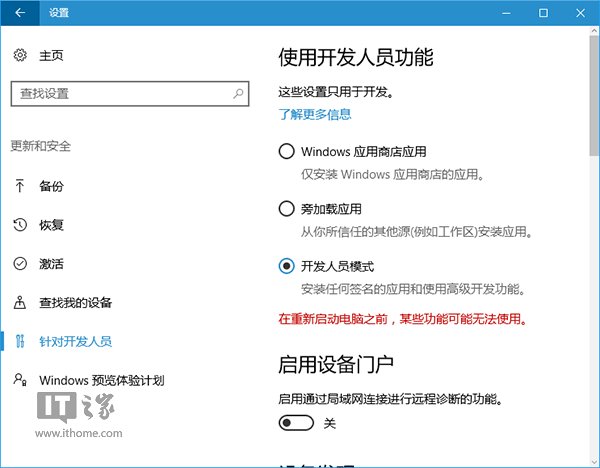This screenshot has height=468, width=600.
Task: Click 这些设置只用于开发 text
Action: [x=336, y=92]
